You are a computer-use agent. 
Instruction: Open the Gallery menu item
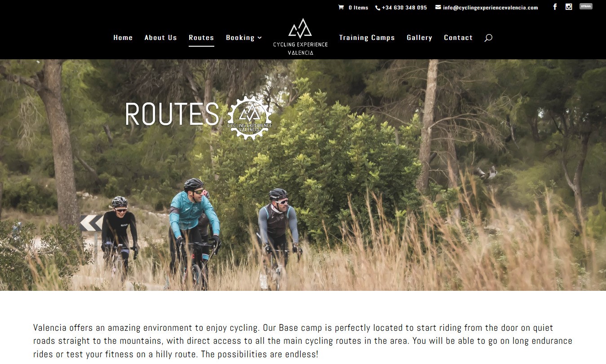pos(420,38)
